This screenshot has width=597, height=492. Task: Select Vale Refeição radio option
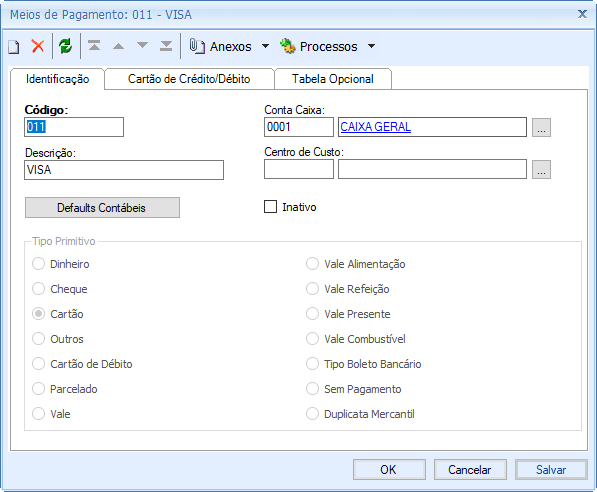pyautogui.click(x=312, y=289)
